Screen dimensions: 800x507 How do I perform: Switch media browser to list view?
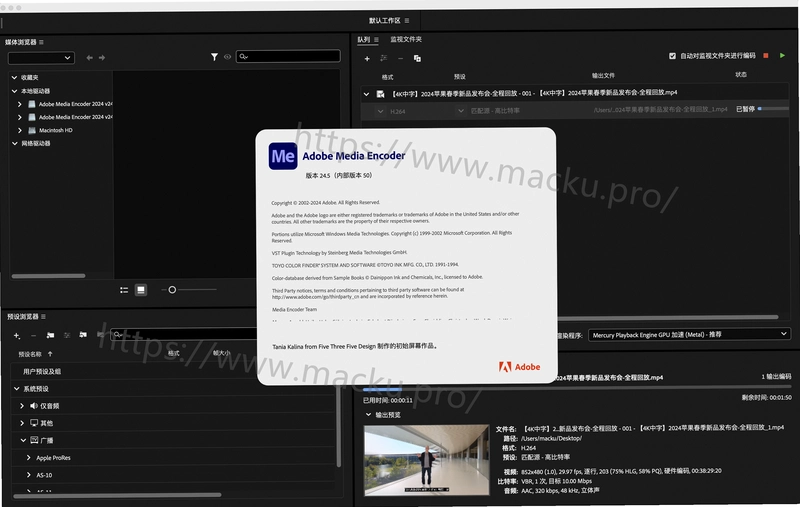124,290
